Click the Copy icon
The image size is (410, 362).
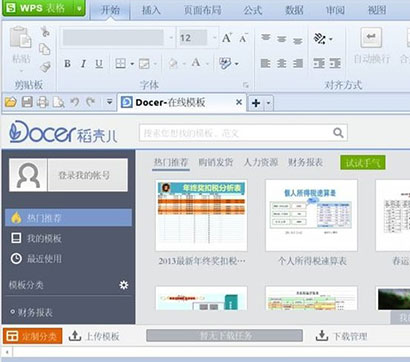tap(45, 49)
